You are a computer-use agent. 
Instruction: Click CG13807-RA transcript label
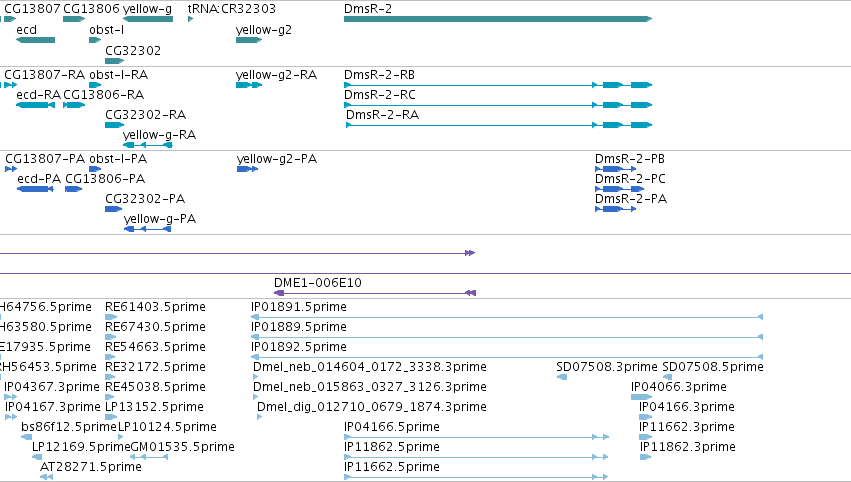pos(45,74)
